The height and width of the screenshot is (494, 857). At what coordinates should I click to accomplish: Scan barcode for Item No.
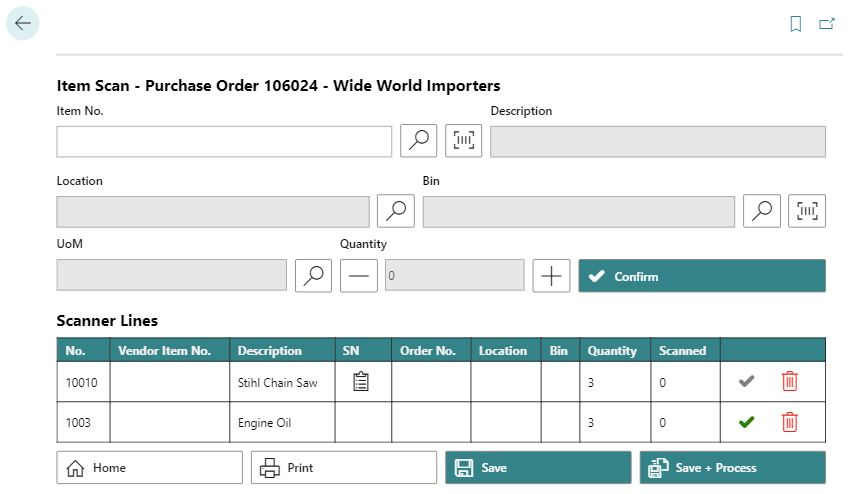coord(464,141)
